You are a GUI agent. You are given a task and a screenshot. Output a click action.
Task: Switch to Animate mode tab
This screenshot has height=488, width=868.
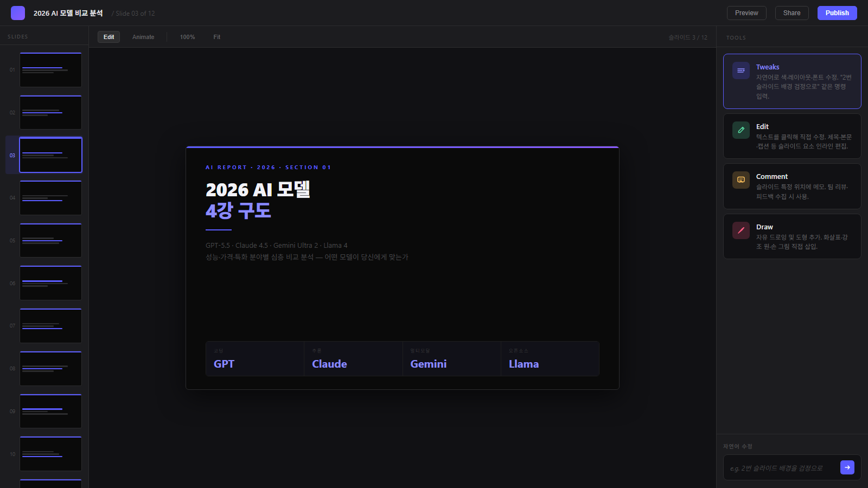(143, 37)
